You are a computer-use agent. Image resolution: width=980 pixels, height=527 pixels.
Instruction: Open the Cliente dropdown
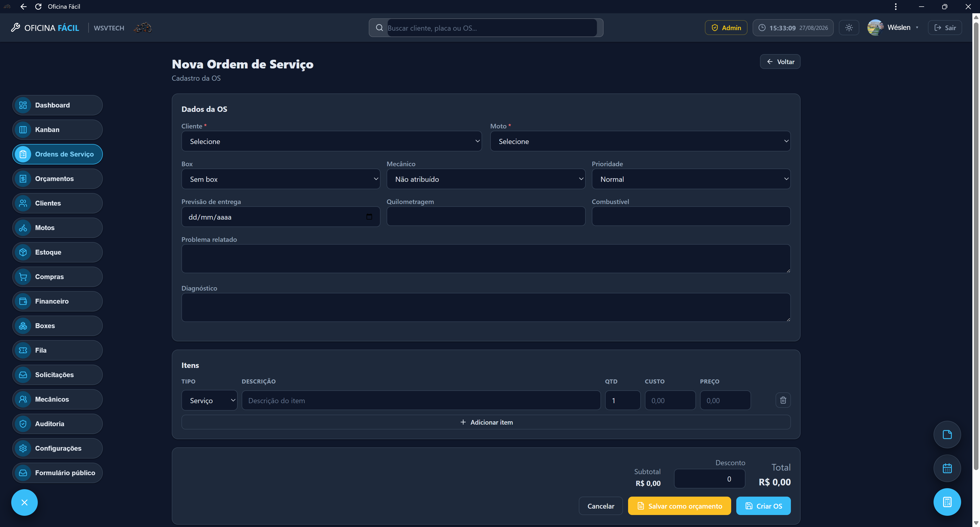(331, 141)
